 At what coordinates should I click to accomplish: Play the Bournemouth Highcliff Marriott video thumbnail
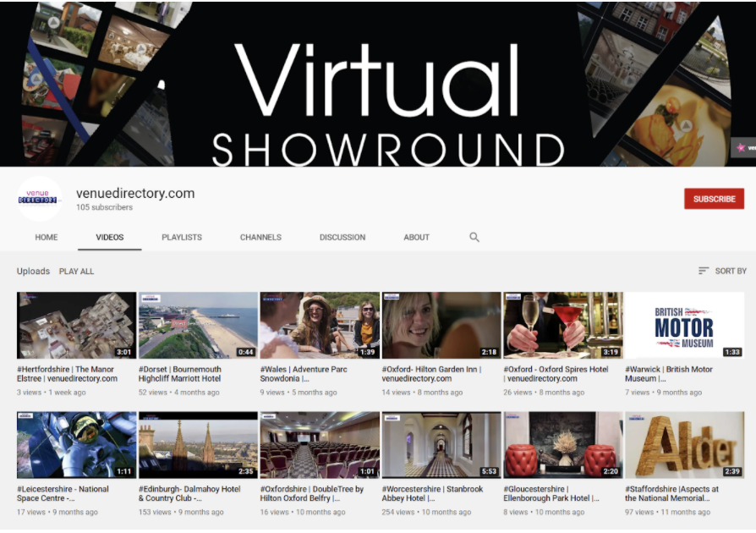[x=198, y=326]
